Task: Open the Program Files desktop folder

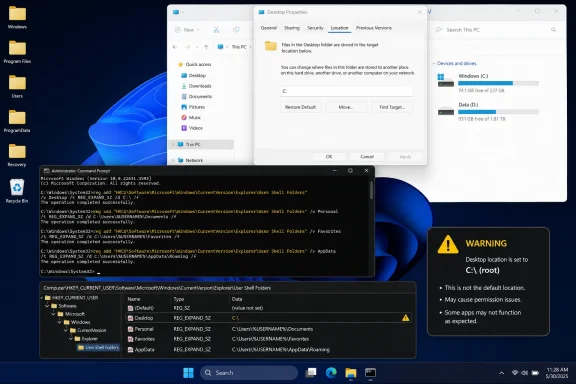Action: pyautogui.click(x=17, y=51)
